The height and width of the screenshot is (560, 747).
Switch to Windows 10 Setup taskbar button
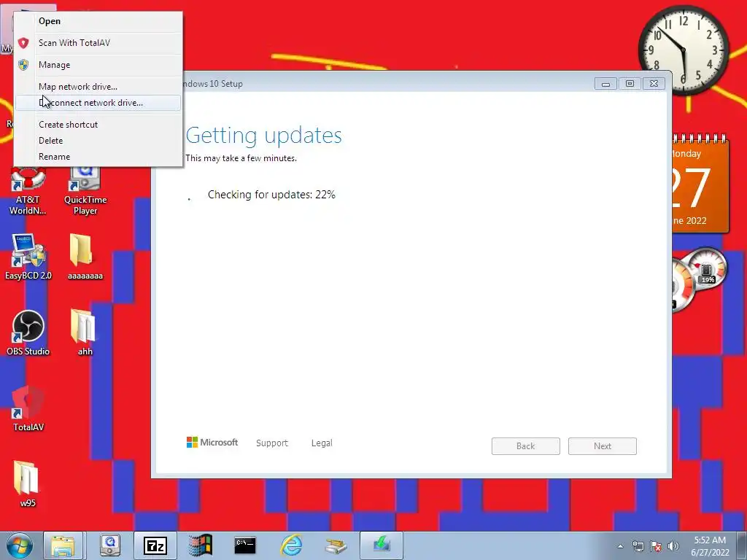pos(382,545)
